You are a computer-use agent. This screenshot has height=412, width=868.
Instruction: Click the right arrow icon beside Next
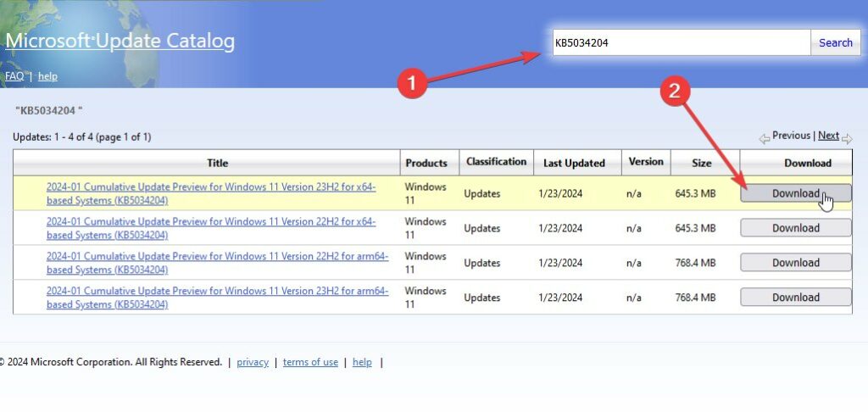[x=847, y=139]
